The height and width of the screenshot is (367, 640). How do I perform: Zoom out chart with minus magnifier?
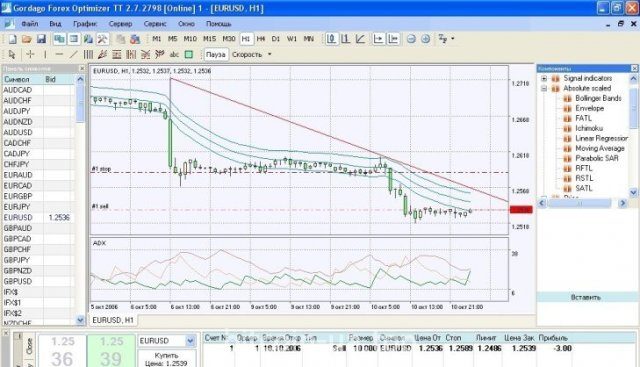point(411,39)
